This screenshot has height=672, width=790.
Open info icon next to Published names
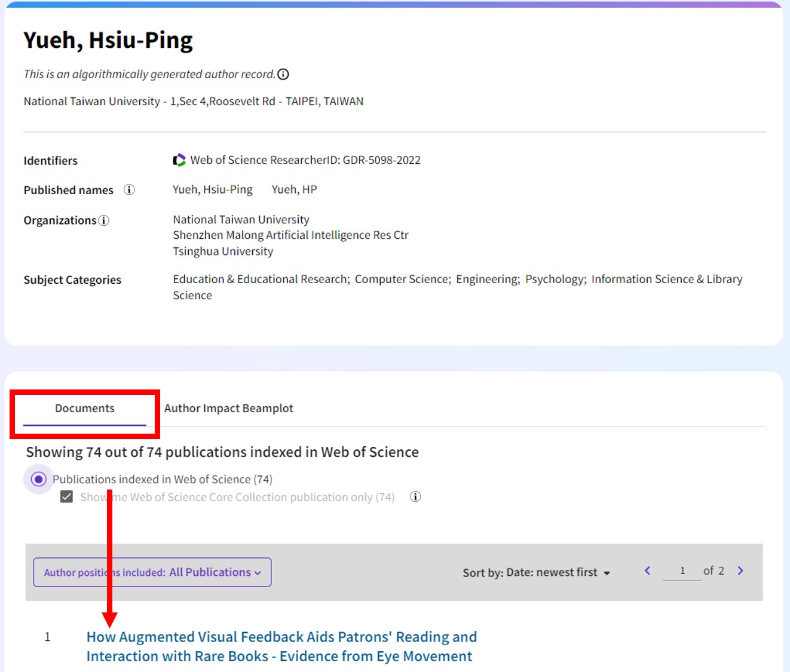click(129, 189)
